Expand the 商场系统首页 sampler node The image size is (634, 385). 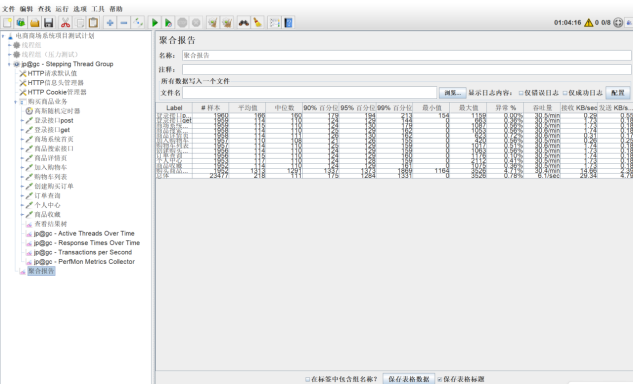[22, 140]
